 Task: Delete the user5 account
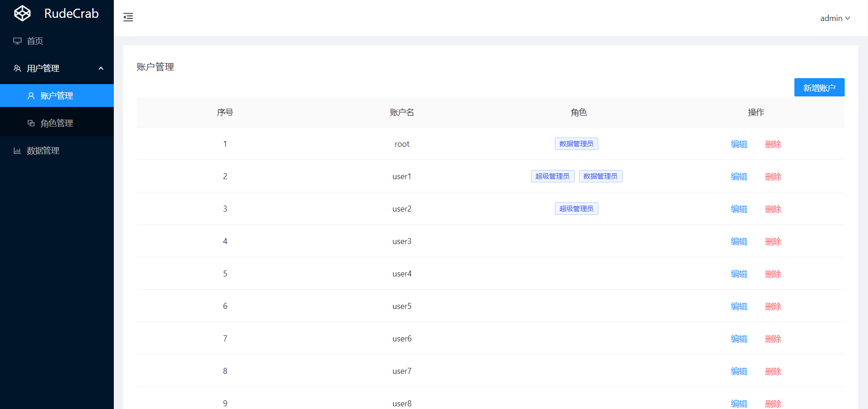(773, 306)
